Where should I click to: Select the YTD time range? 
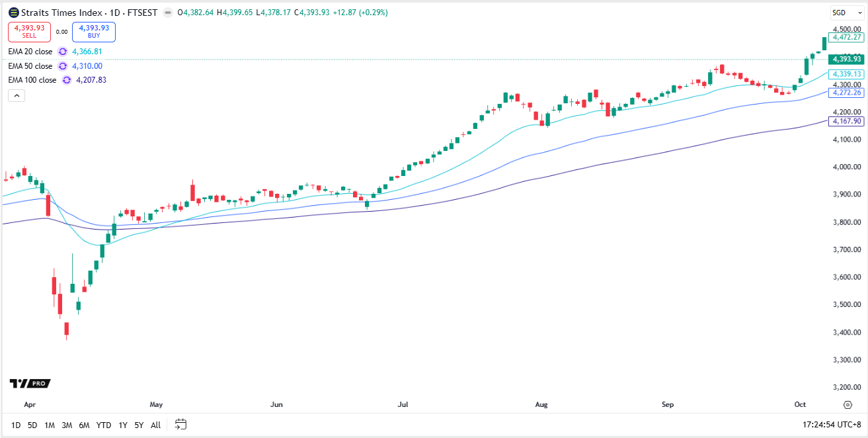click(104, 425)
